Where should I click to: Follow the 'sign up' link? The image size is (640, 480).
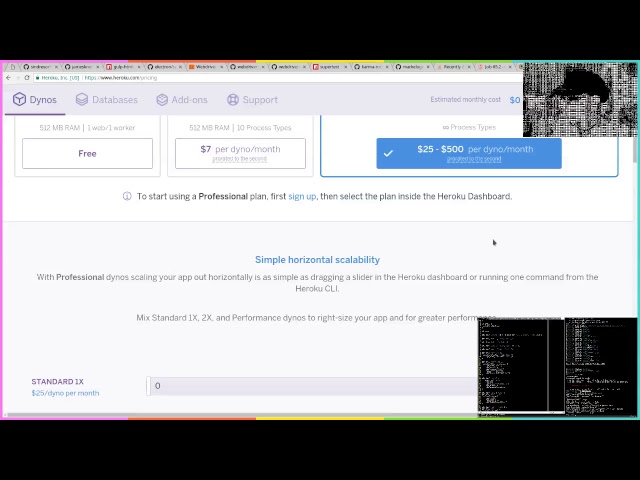(302, 196)
